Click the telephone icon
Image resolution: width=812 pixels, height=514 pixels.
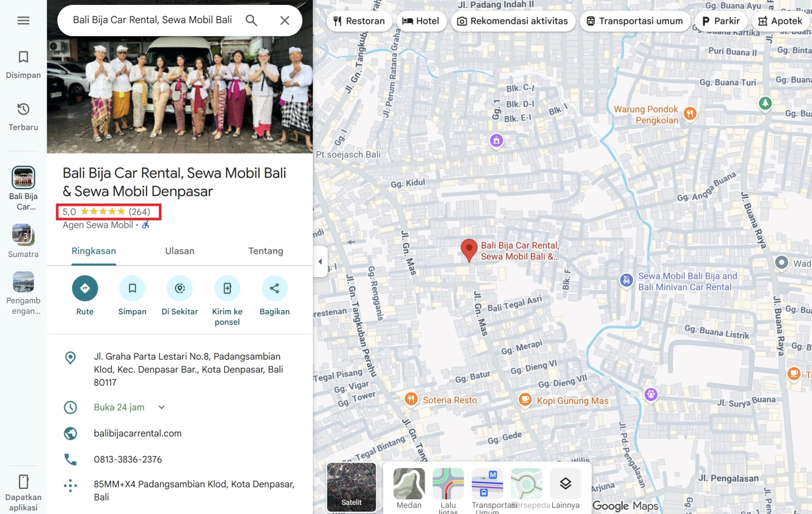point(71,459)
